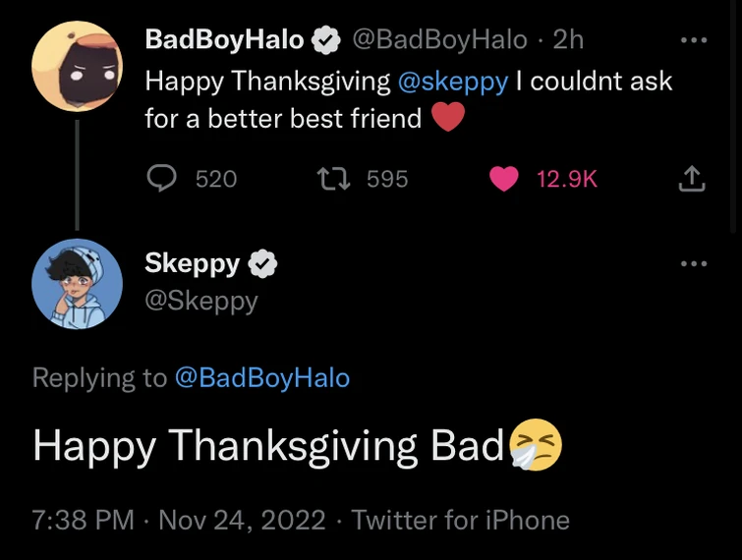Image resolution: width=742 pixels, height=560 pixels.
Task: Click BadBoyHalo's verified badge
Action: [326, 40]
